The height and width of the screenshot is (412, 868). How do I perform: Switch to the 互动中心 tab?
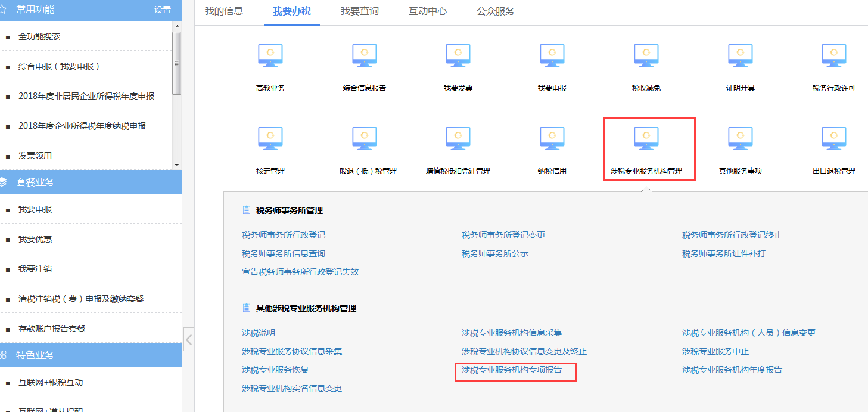tap(428, 11)
